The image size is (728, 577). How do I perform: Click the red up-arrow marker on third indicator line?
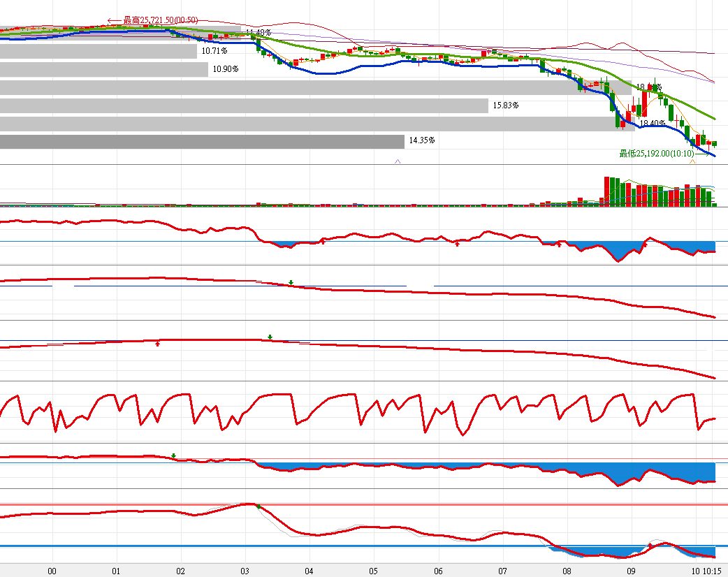coord(157,344)
